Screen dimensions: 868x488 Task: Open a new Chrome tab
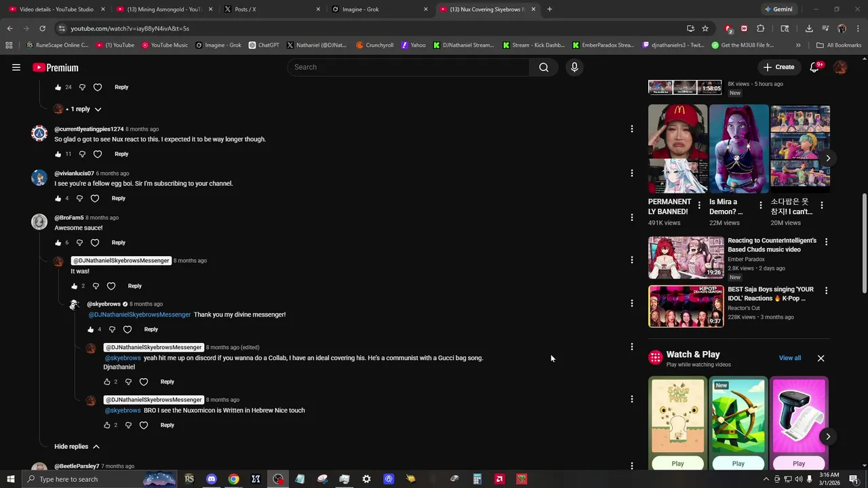pyautogui.click(x=549, y=9)
